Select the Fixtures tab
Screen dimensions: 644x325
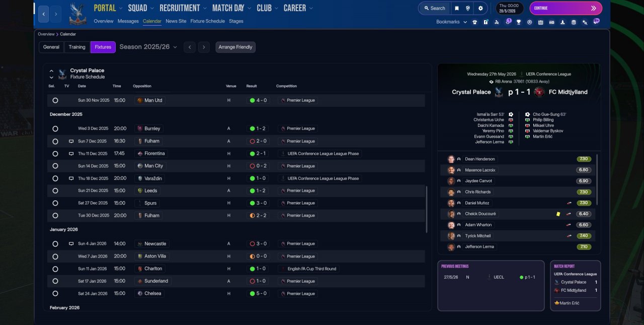pos(103,47)
